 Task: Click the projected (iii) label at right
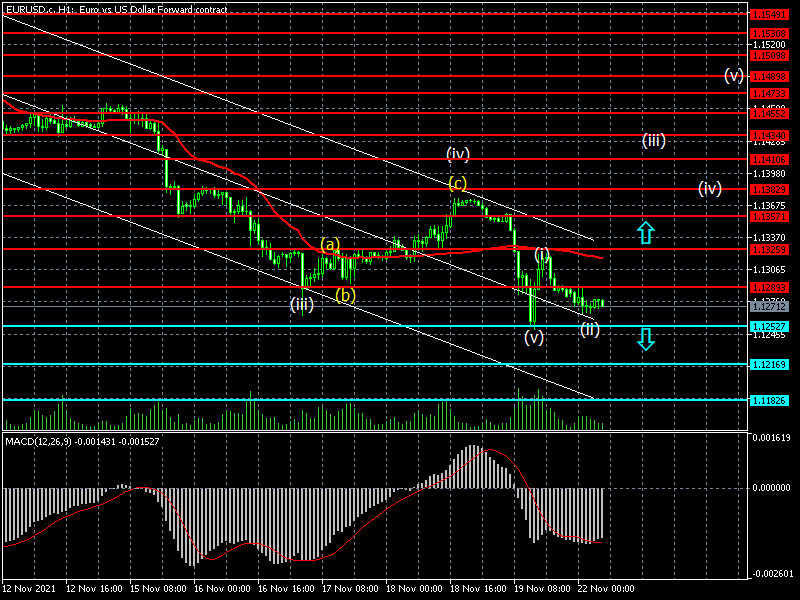click(654, 140)
